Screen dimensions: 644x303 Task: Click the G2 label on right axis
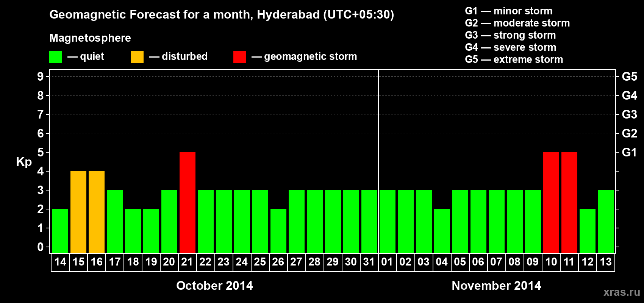(x=629, y=133)
